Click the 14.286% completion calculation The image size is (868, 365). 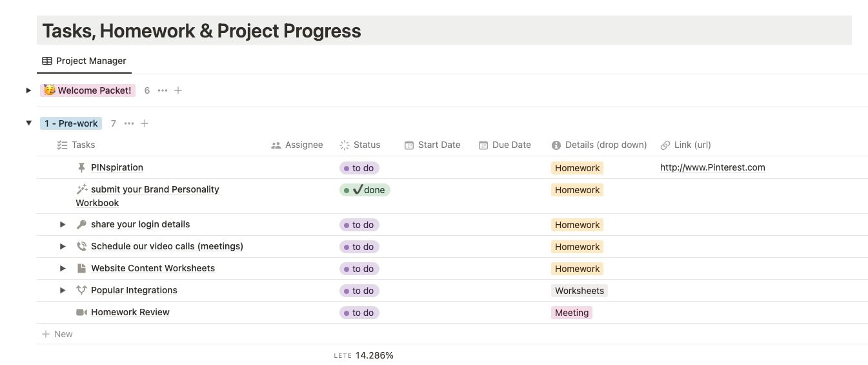374,355
